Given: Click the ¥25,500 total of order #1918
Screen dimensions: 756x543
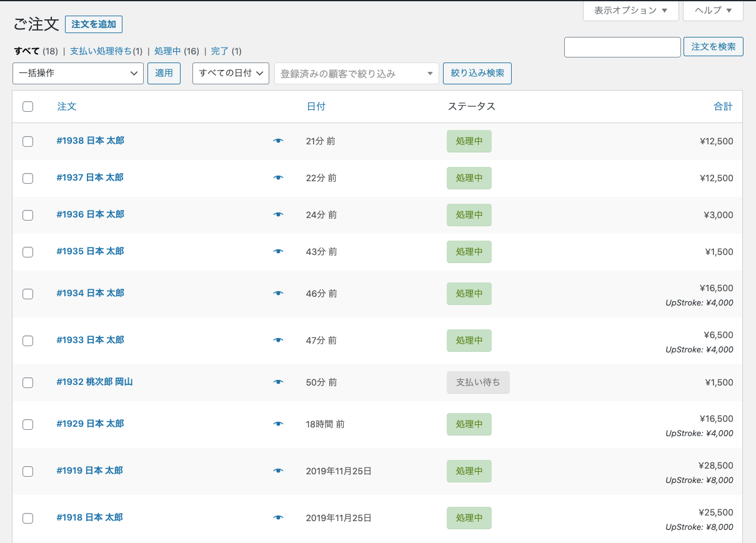Looking at the screenshot, I should [716, 512].
